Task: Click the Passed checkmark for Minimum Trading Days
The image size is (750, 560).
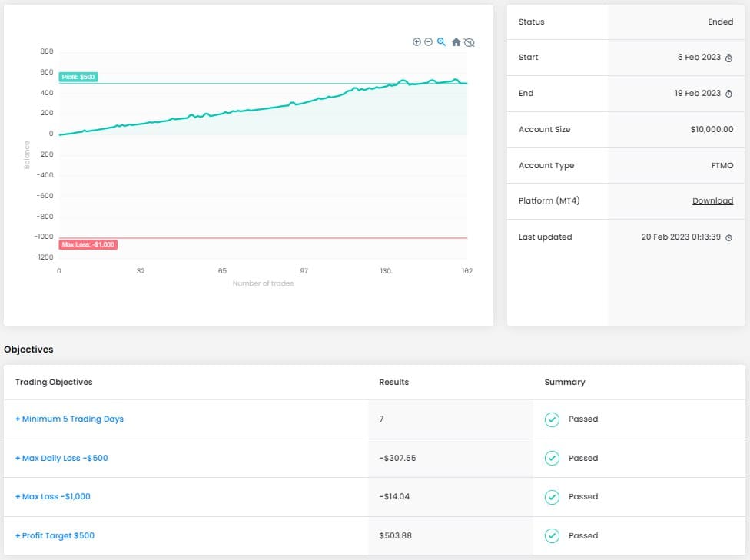Action: tap(552, 419)
